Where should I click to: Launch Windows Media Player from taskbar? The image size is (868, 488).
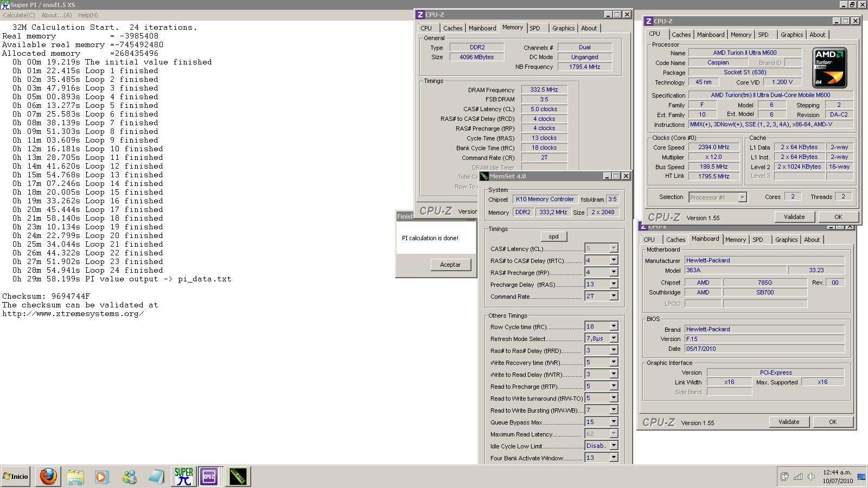(101, 477)
